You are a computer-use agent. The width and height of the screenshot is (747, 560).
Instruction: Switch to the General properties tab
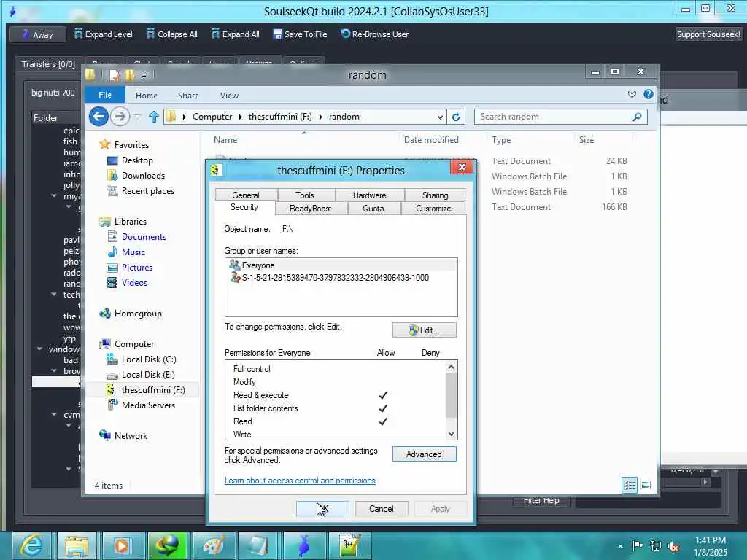(x=246, y=195)
